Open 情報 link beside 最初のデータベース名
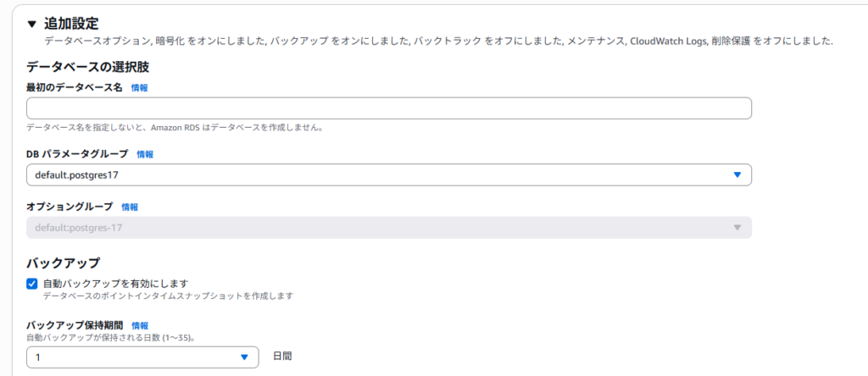The height and width of the screenshot is (376, 868). coord(140,87)
